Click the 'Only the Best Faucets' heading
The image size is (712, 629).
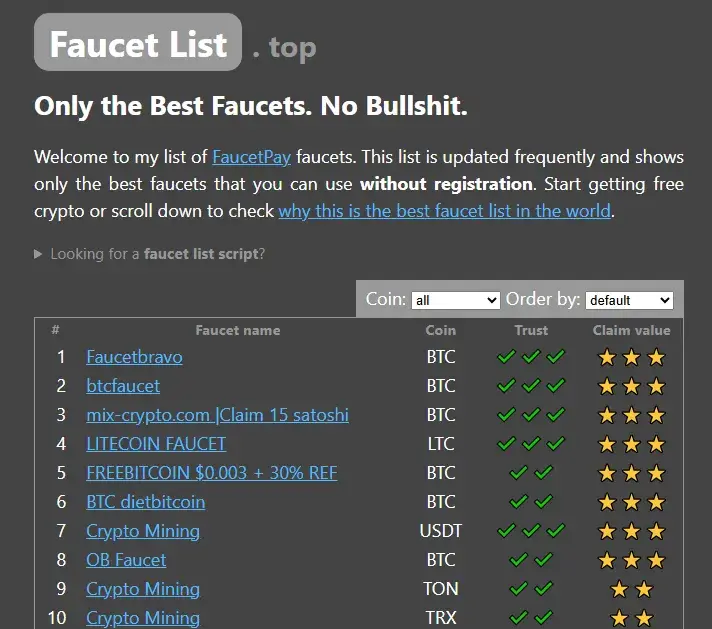[x=251, y=106]
